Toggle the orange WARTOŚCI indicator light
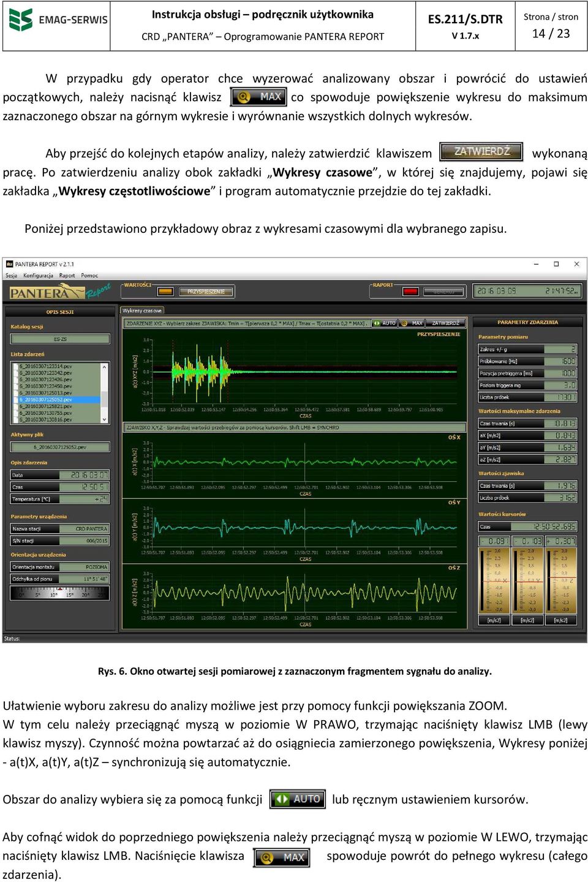This screenshot has width=588, height=882. pyautogui.click(x=165, y=292)
